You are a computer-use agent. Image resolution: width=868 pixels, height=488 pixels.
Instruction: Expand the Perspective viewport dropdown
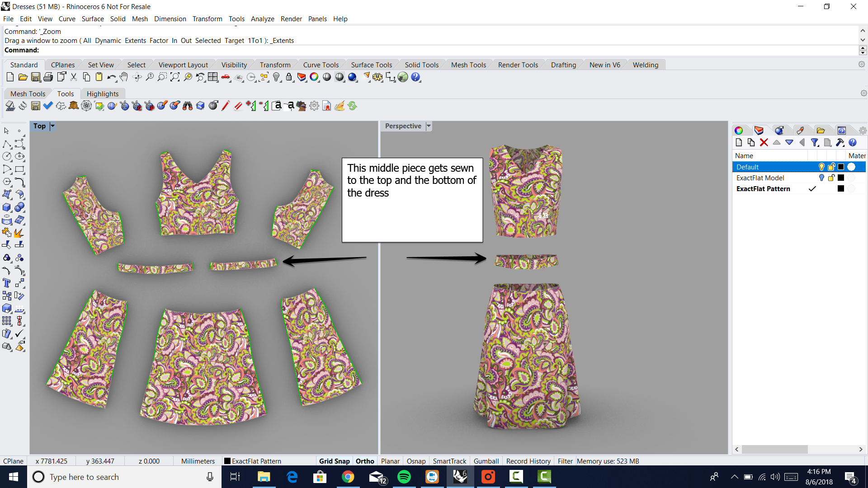(429, 126)
